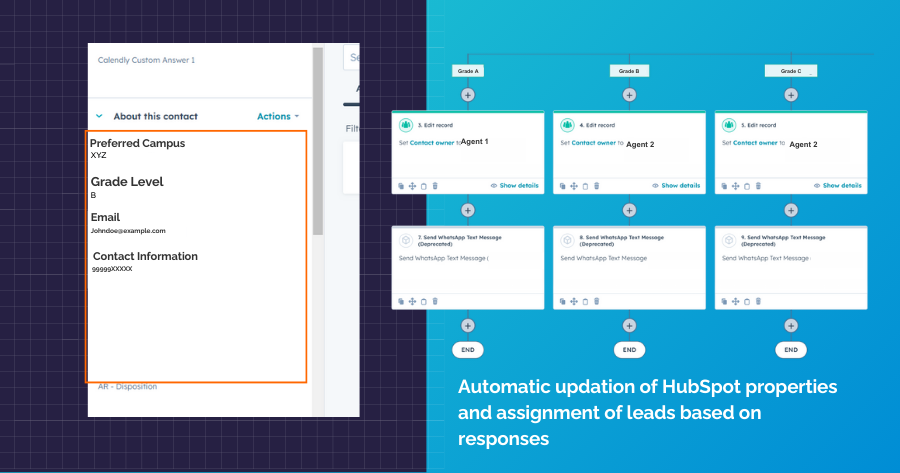
Task: Clone step 3 Edit record with copy icon
Action: pyautogui.click(x=401, y=186)
